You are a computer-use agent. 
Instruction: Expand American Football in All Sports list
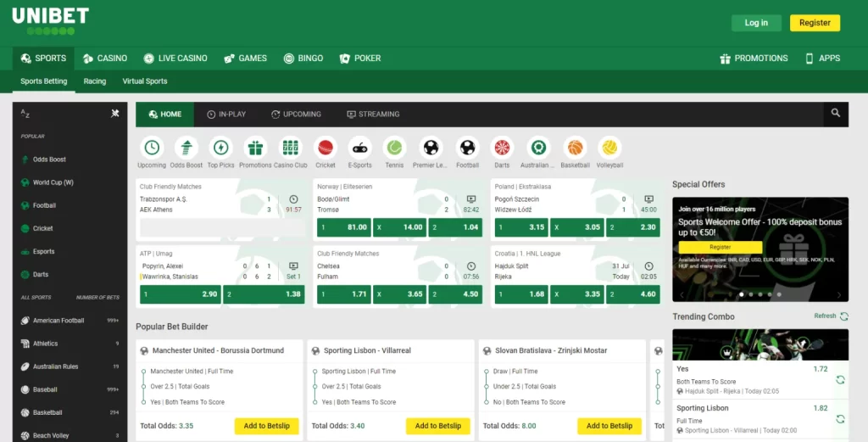(x=58, y=321)
